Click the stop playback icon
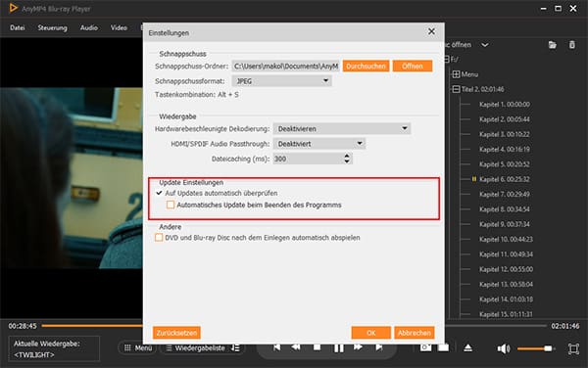The width and height of the screenshot is (588, 368). [x=317, y=347]
